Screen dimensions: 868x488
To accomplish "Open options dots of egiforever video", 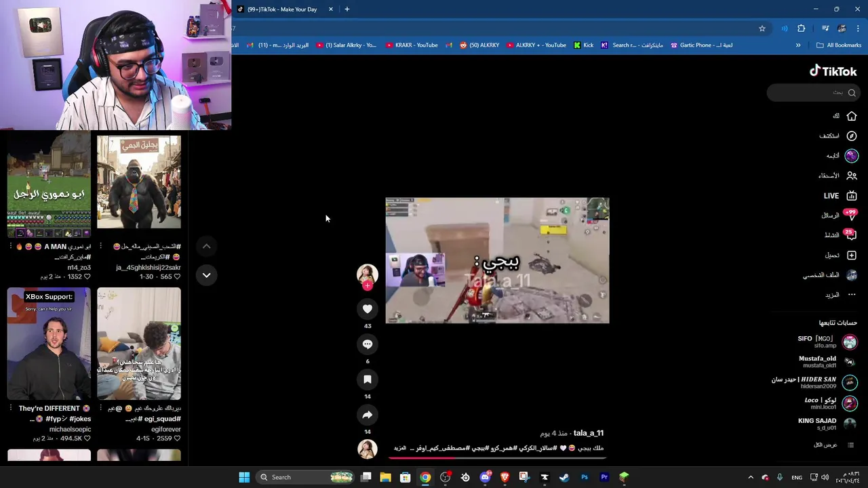I will [100, 409].
